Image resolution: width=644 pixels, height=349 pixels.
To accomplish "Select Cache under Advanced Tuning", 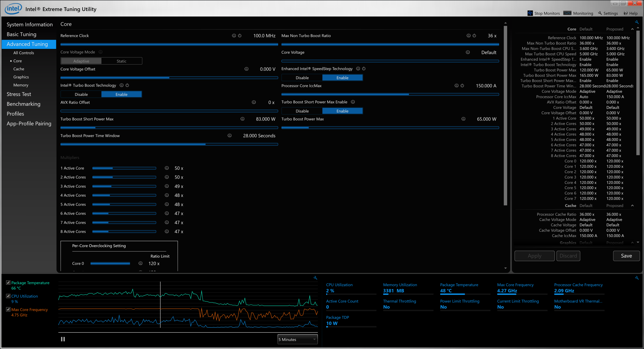I will pos(19,69).
